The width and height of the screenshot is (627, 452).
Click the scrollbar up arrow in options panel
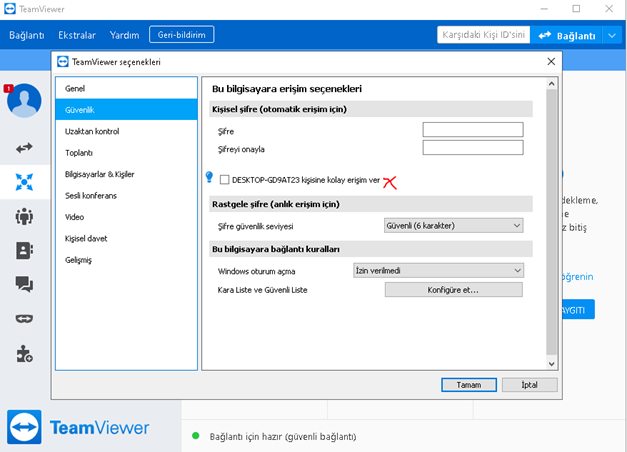(551, 84)
